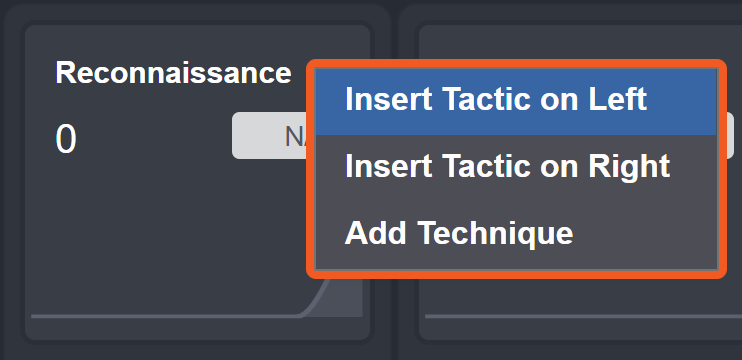Image resolution: width=742 pixels, height=360 pixels.
Task: Click empty space right of Insert Tactic on Right
Action: click(693, 167)
